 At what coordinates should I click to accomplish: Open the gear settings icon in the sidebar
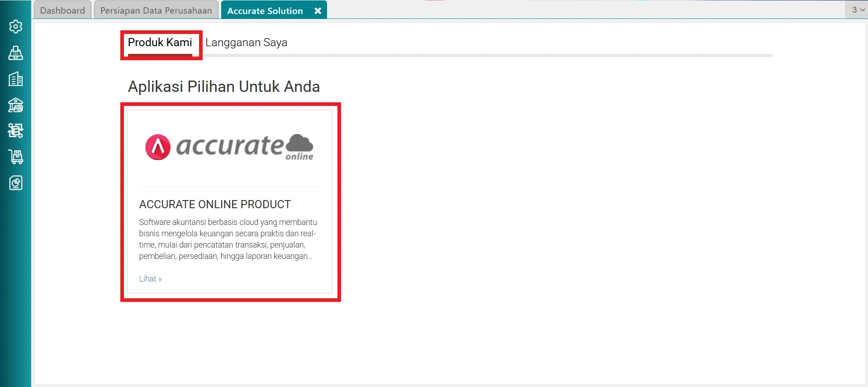pyautogui.click(x=16, y=27)
